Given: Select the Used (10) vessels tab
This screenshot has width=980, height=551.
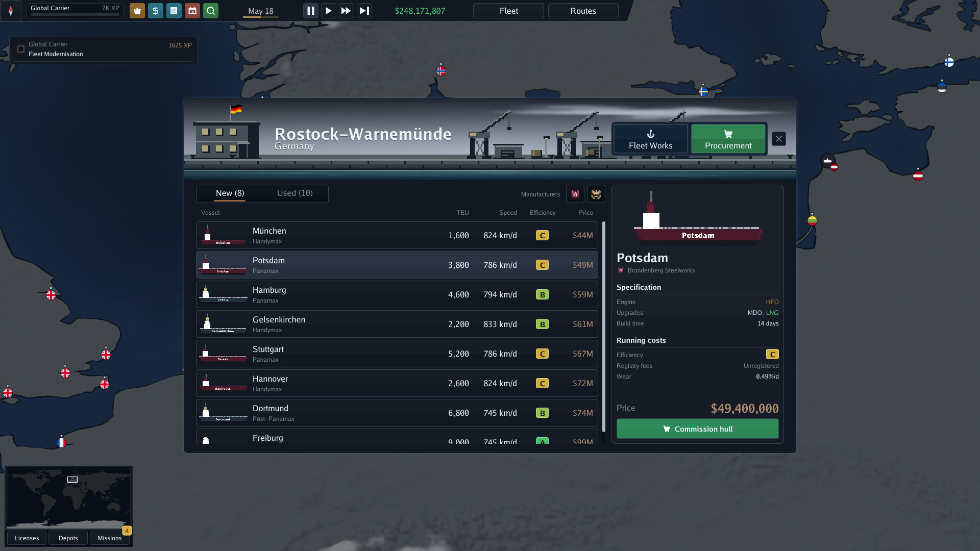Looking at the screenshot, I should coord(295,193).
